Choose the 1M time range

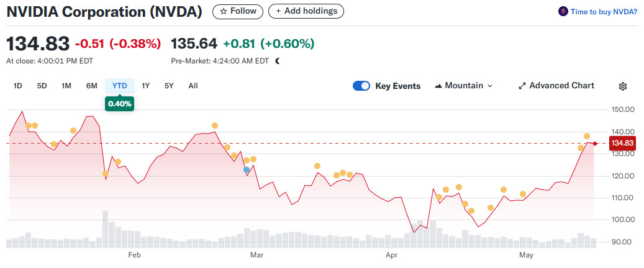(x=66, y=86)
